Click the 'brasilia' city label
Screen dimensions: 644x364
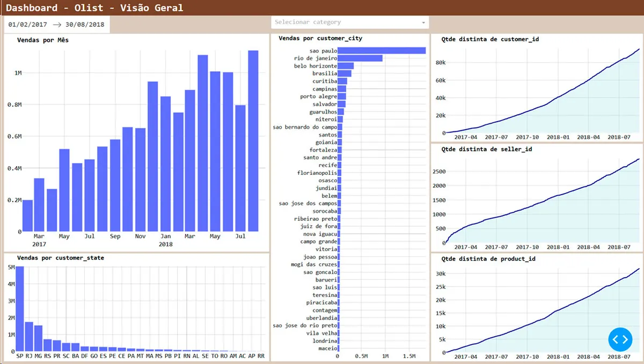pos(325,73)
